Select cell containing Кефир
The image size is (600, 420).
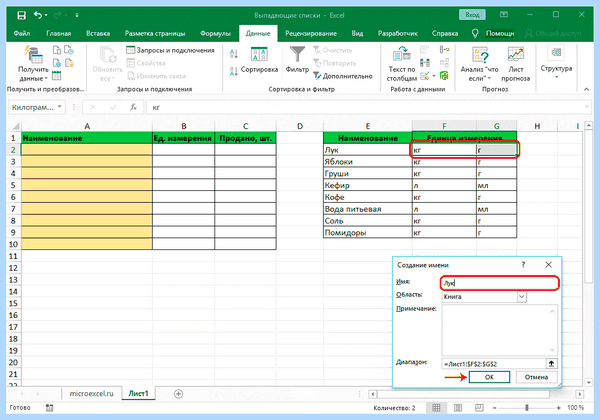(x=368, y=186)
